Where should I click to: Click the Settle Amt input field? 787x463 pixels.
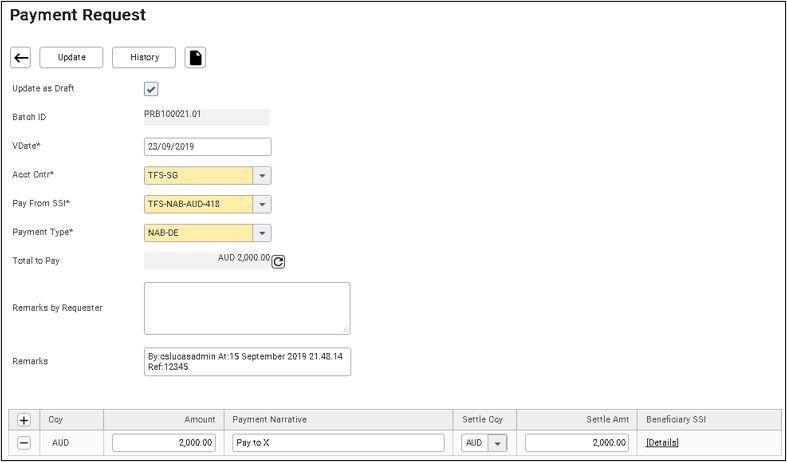tap(577, 443)
